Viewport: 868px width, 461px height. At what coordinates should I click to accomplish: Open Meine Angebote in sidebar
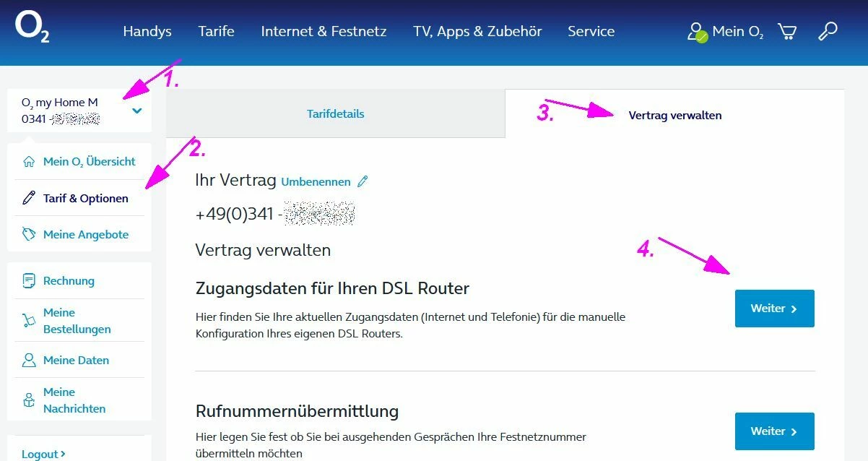coord(86,234)
